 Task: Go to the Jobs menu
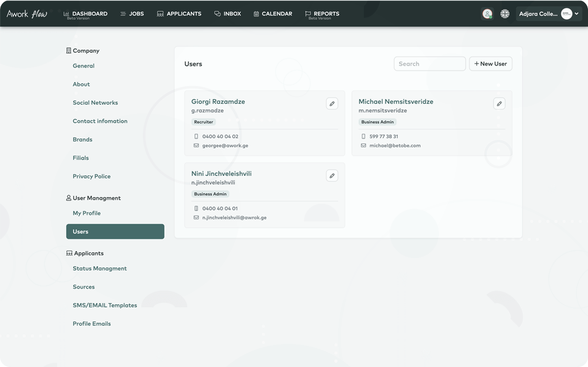(132, 14)
